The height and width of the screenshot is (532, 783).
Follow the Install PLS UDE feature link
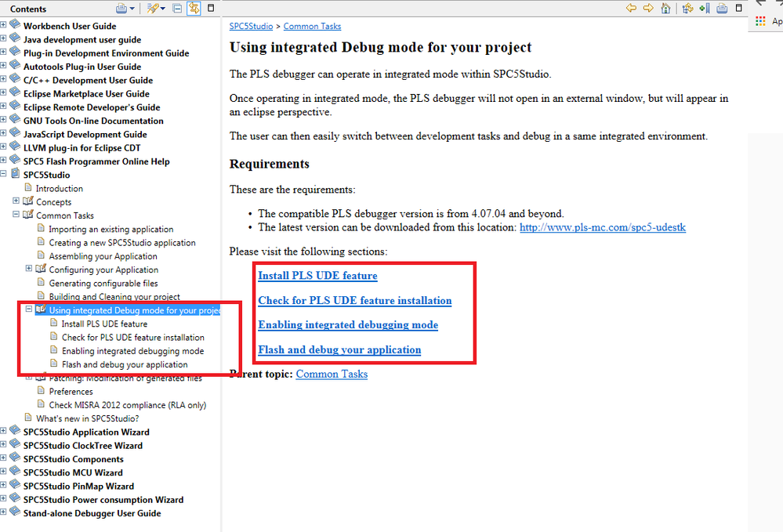tap(317, 276)
